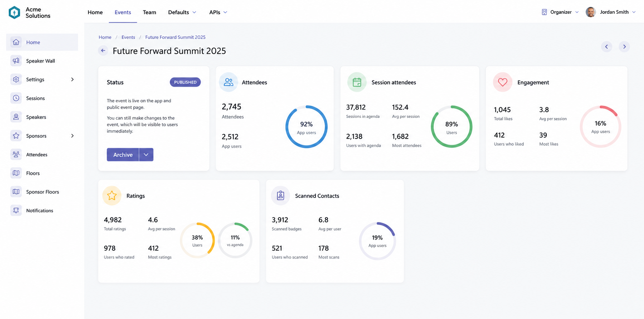Click the Engagement heart icon
This screenshot has width=644, height=319.
coord(502,82)
